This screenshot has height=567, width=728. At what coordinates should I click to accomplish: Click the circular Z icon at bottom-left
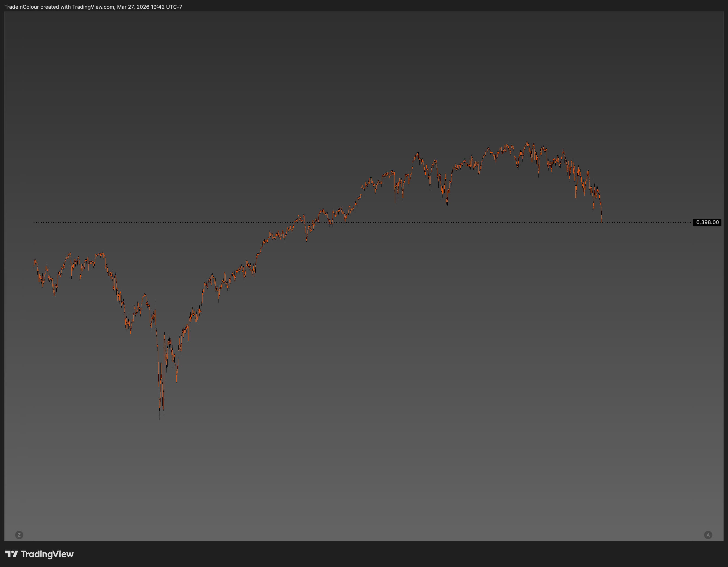[x=19, y=535]
